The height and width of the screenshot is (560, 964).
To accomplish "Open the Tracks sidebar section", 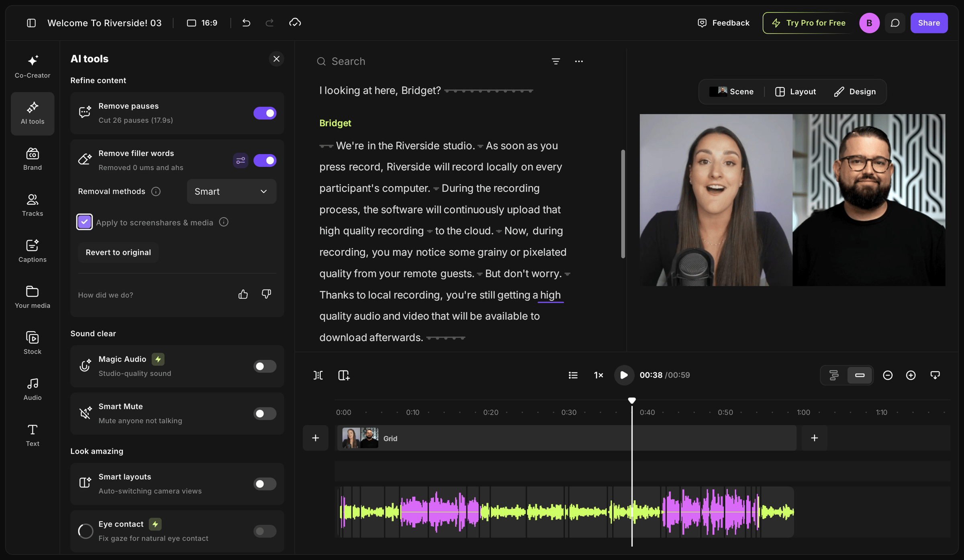I will (33, 205).
